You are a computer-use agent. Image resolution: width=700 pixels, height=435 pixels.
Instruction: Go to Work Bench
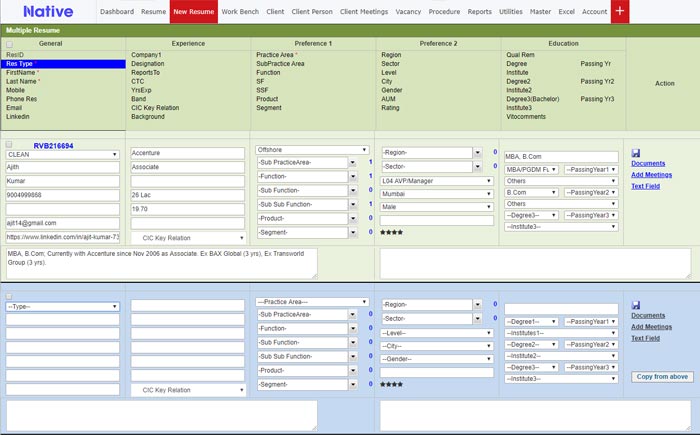pyautogui.click(x=240, y=12)
